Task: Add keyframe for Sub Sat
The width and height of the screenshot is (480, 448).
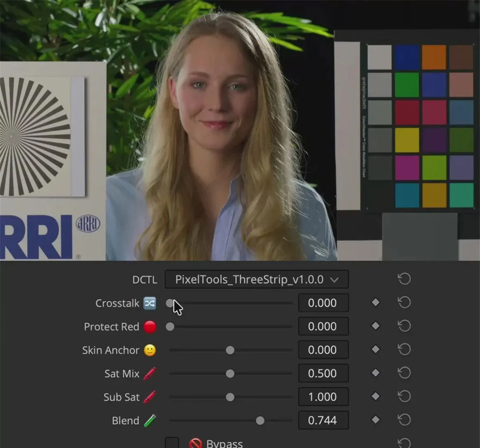Action: click(375, 396)
